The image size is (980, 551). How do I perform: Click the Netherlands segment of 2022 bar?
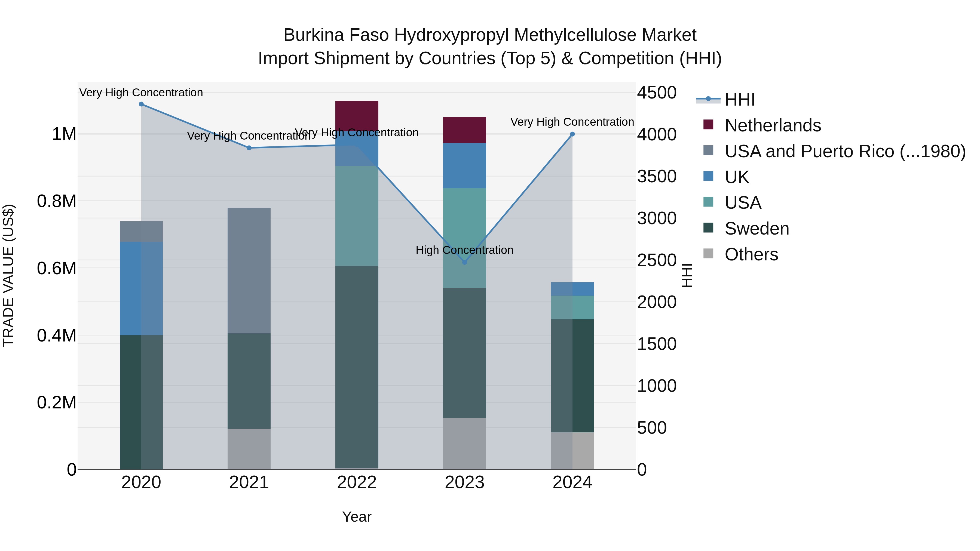click(357, 116)
